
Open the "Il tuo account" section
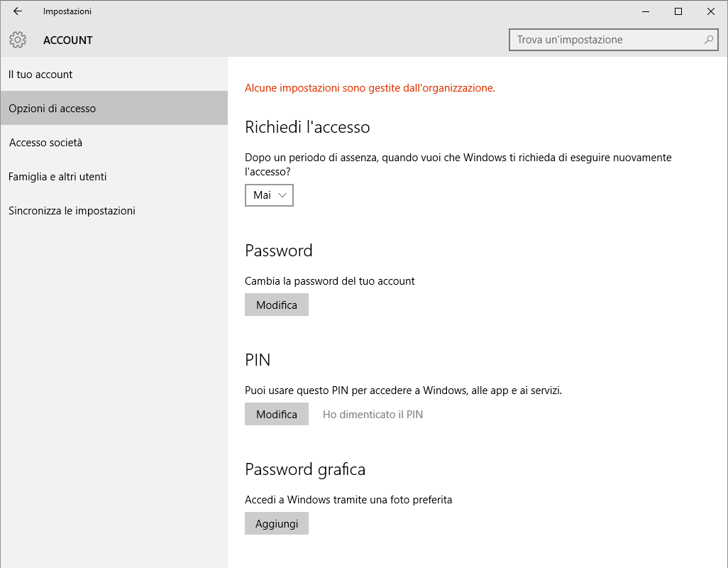[x=40, y=75]
